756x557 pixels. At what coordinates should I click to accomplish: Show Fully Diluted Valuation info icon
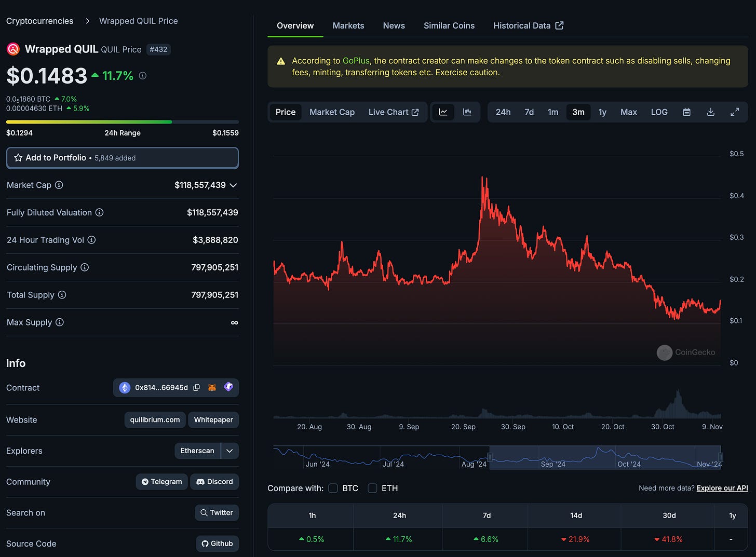pyautogui.click(x=99, y=212)
